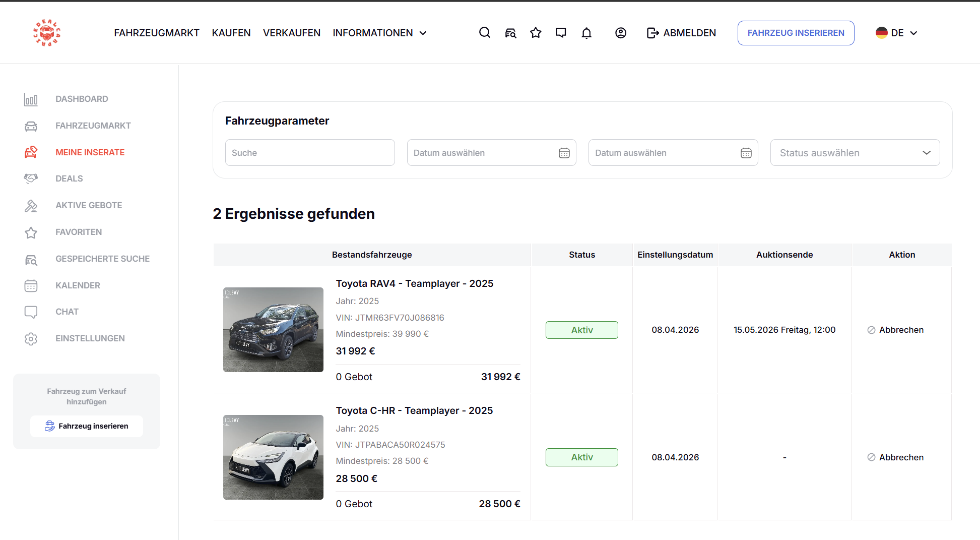Select DASHBOARD in the sidebar
This screenshot has height=540, width=980.
82,99
